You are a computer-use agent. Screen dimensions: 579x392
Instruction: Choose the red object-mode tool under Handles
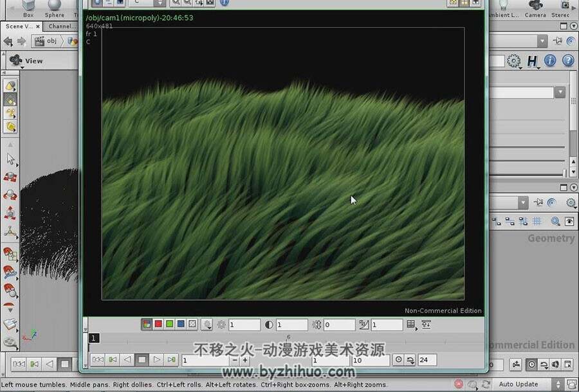pyautogui.click(x=10, y=254)
